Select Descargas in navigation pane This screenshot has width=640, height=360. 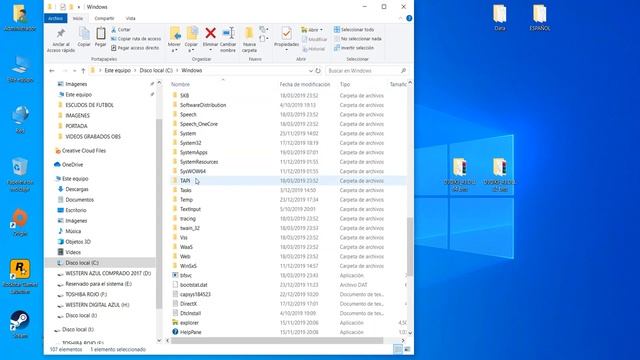[x=77, y=189]
